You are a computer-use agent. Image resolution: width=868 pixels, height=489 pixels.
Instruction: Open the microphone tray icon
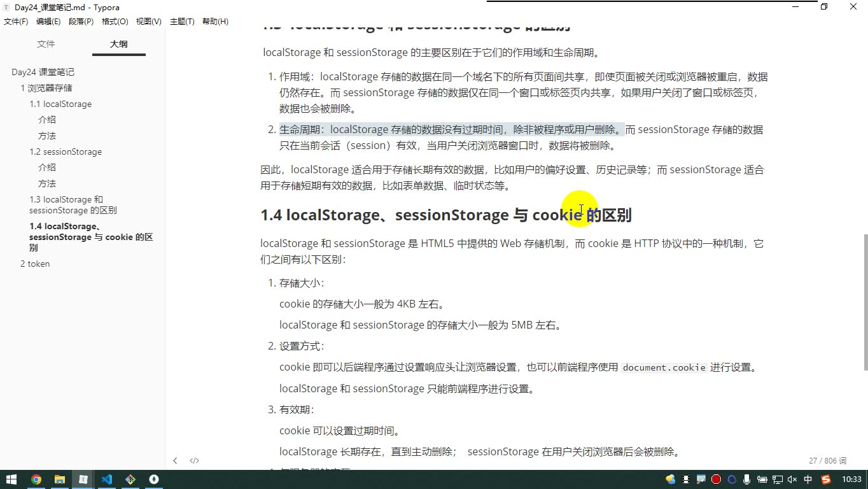point(747,479)
